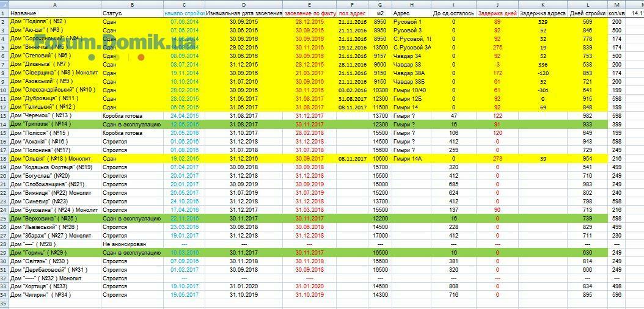Select m2 value "17000" in Збараж row
This screenshot has height=309, width=644.
[x=380, y=236]
